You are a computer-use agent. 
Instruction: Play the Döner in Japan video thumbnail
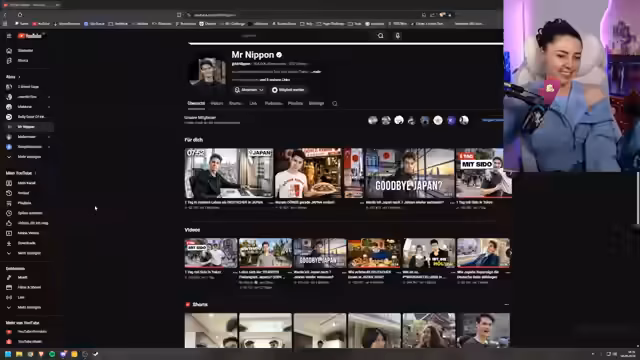click(x=319, y=173)
